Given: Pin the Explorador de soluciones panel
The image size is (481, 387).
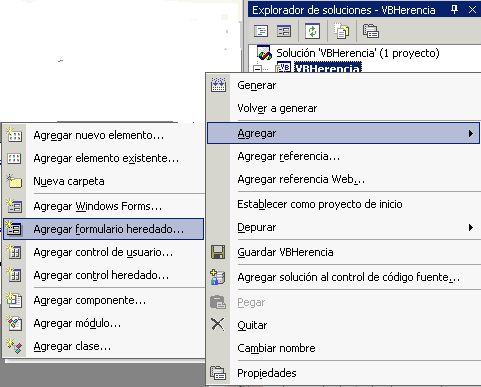Looking at the screenshot, I should 454,10.
